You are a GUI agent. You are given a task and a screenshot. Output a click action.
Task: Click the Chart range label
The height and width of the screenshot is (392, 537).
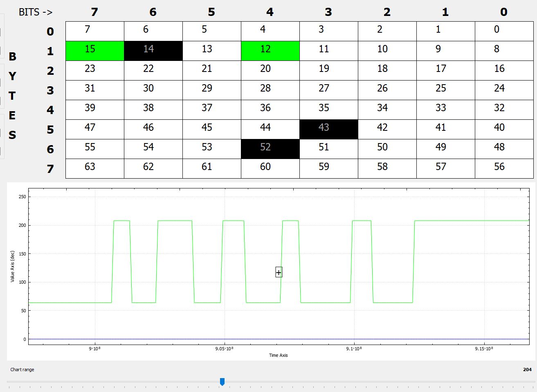[22, 370]
